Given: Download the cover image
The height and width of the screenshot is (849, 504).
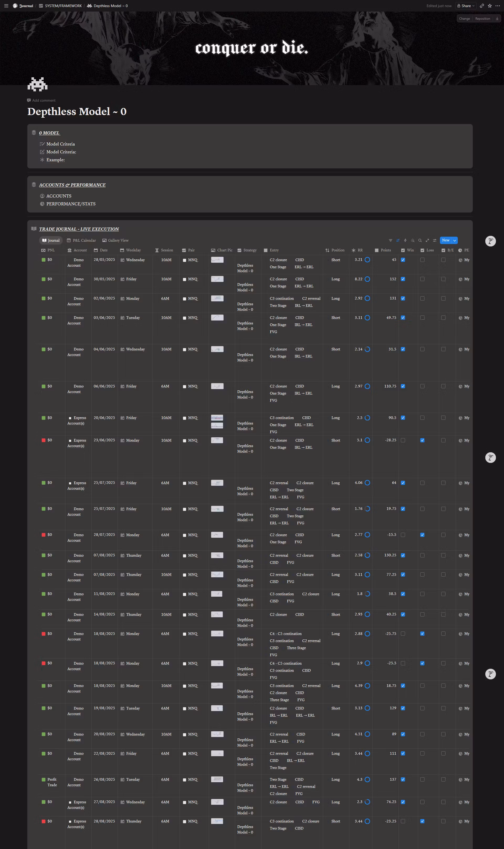Looking at the screenshot, I should click(x=497, y=19).
